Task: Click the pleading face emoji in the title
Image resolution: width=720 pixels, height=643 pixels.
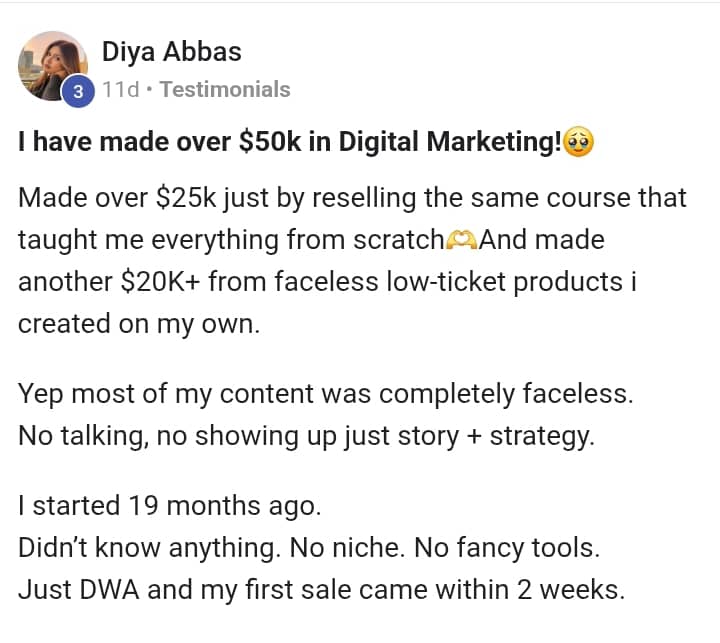Action: 578,142
